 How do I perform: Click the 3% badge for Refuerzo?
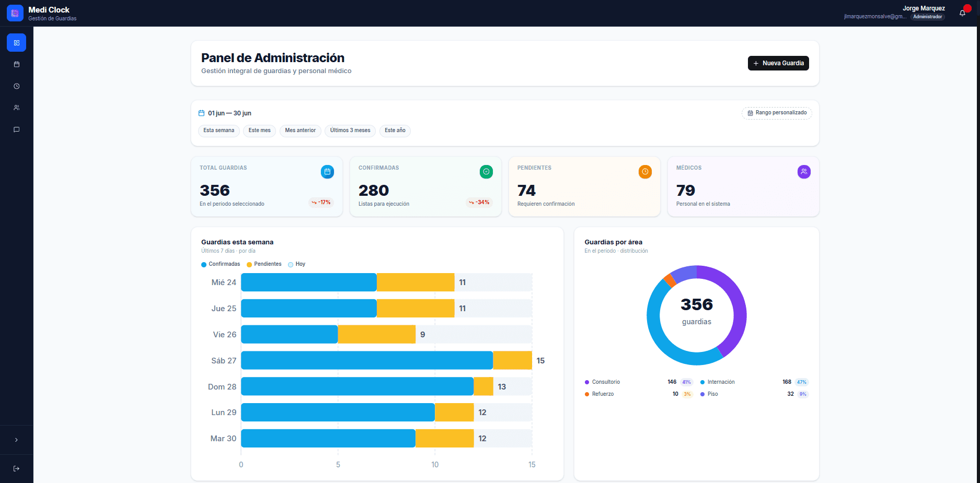coord(687,394)
